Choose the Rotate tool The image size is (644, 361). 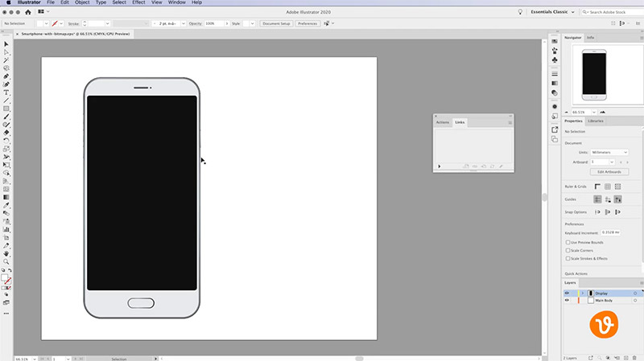pos(6,142)
